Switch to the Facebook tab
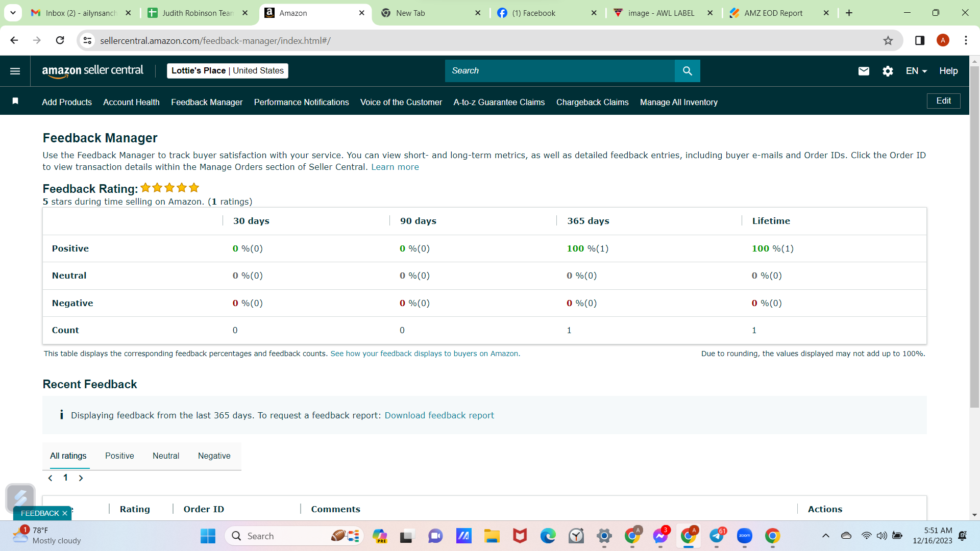 (547, 13)
